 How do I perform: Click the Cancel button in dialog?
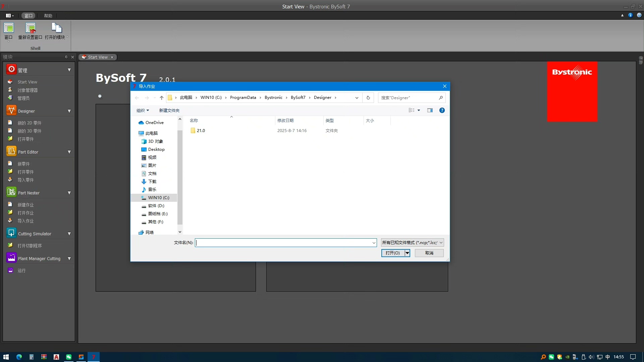click(x=429, y=253)
